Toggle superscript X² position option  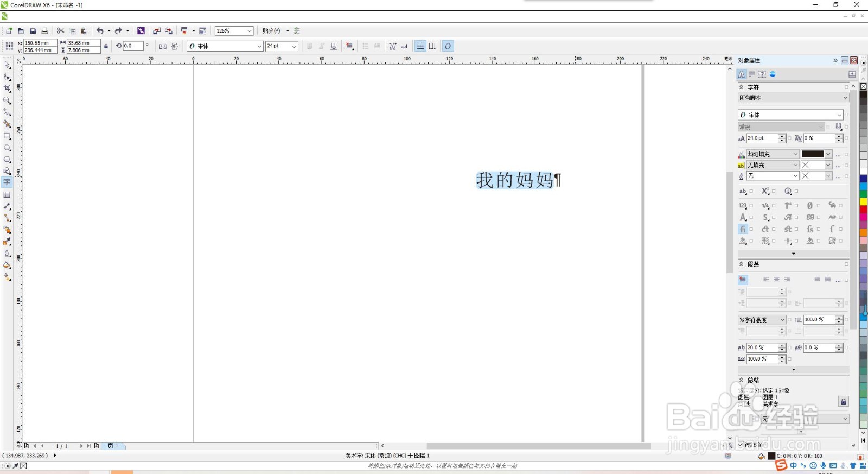765,191
